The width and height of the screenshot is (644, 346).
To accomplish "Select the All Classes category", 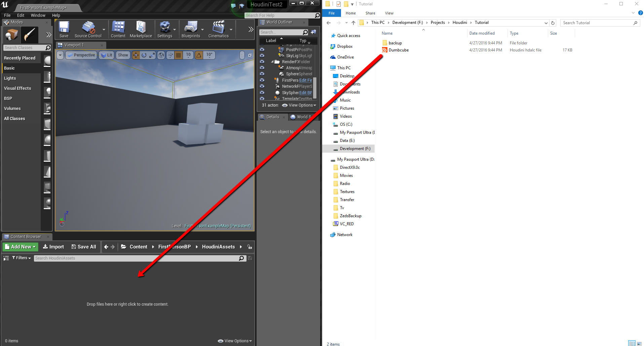I will point(22,119).
